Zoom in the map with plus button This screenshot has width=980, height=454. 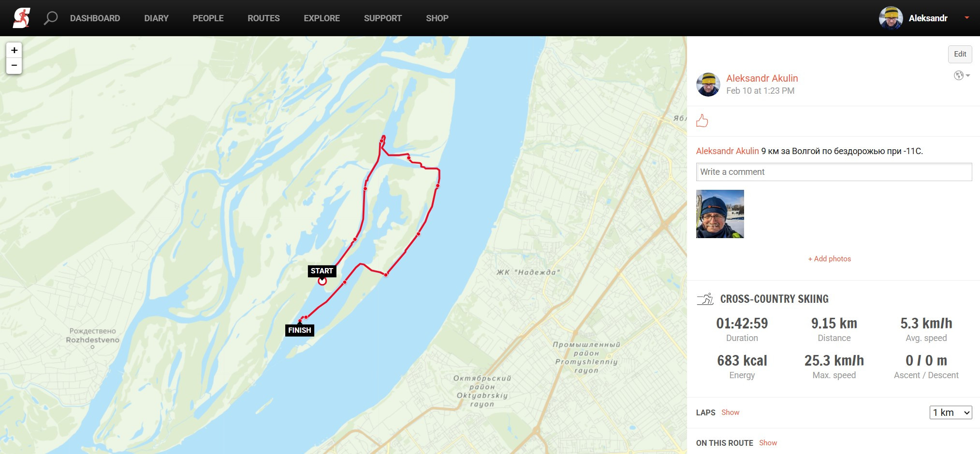(14, 50)
